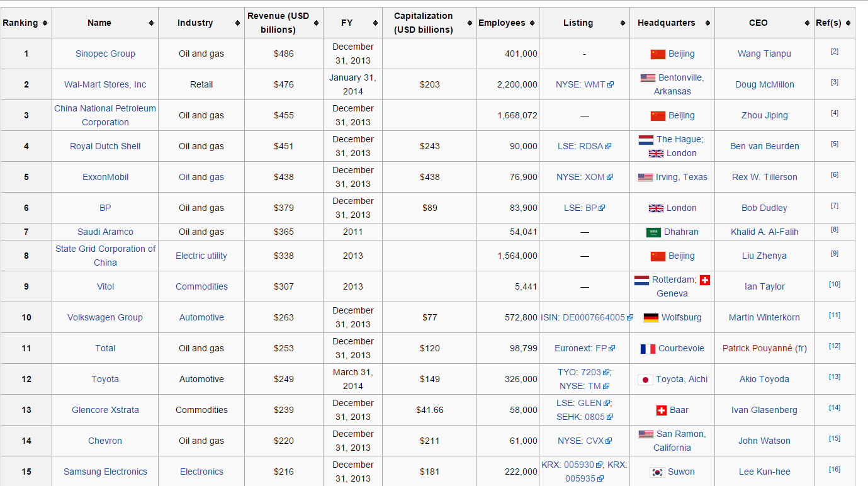Open LSE: RDSA listing link
868x486 pixels.
[584, 146]
